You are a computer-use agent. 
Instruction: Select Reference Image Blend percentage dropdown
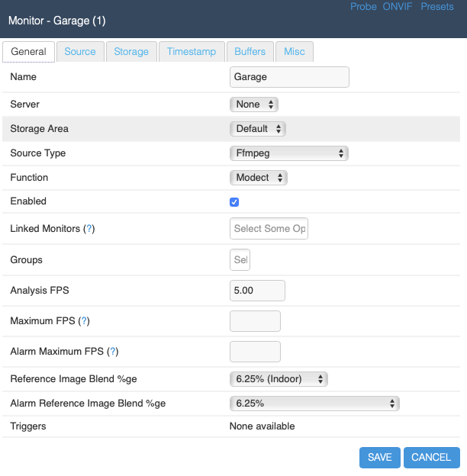279,379
